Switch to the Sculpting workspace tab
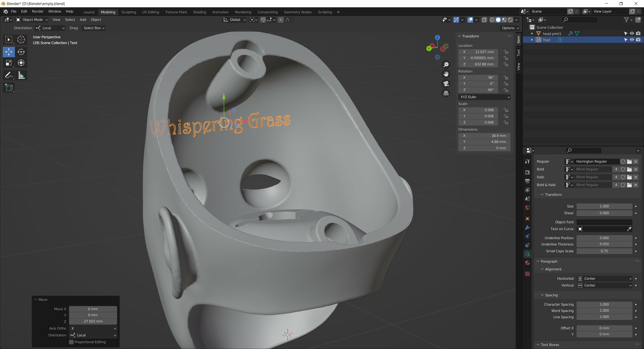 pos(129,12)
